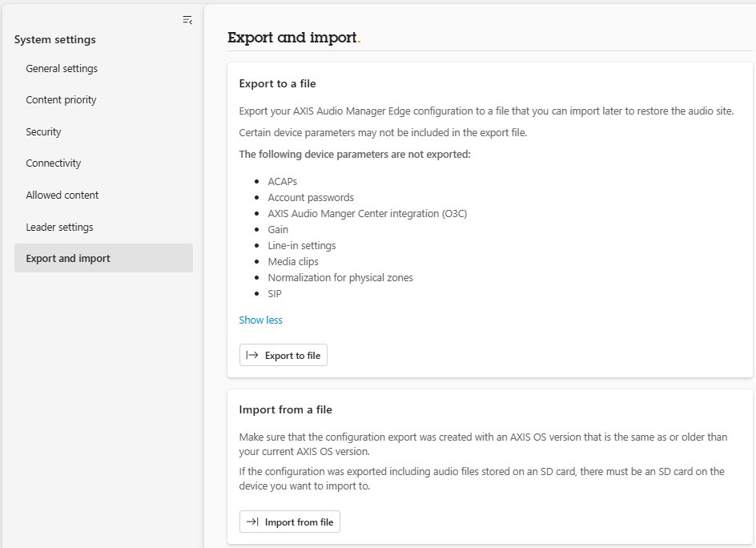
Task: Go to Security settings
Action: pos(43,131)
